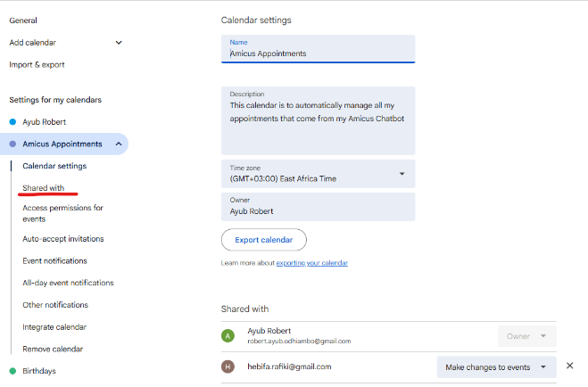Select Access permissions for events

[x=62, y=213]
